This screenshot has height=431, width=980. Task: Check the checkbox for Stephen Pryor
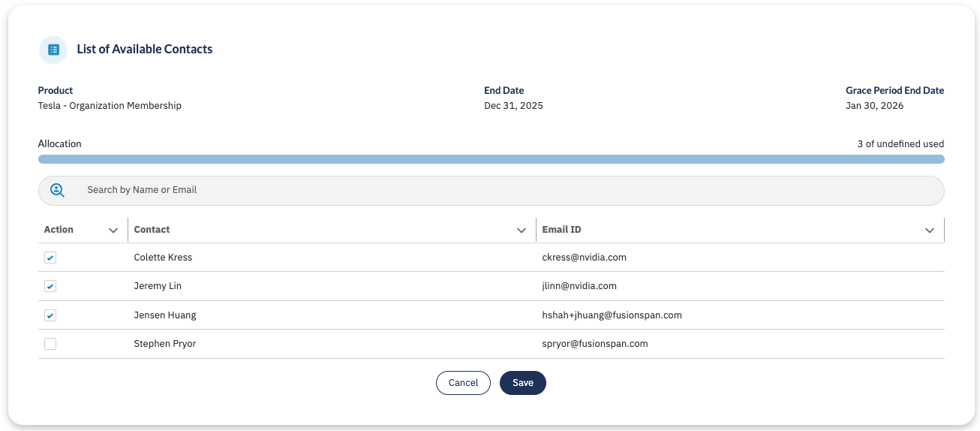50,344
